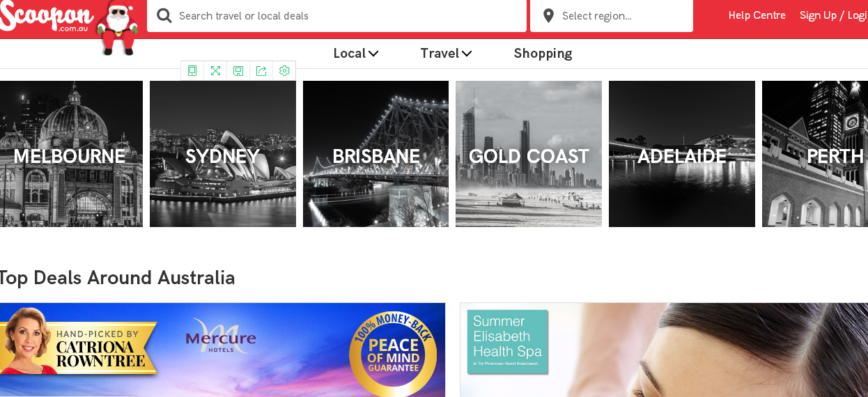Expand the Local menu dropdown
This screenshot has width=868, height=397.
pyautogui.click(x=356, y=54)
